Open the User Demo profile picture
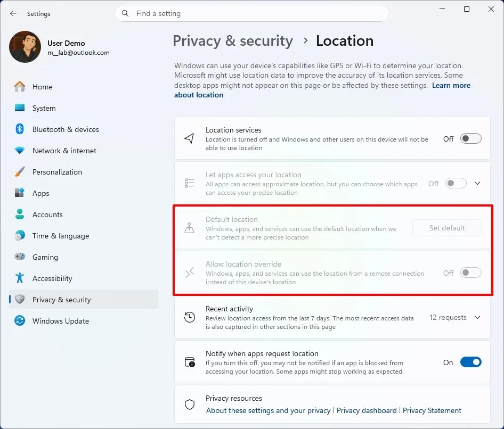The width and height of the screenshot is (504, 429). [x=25, y=47]
